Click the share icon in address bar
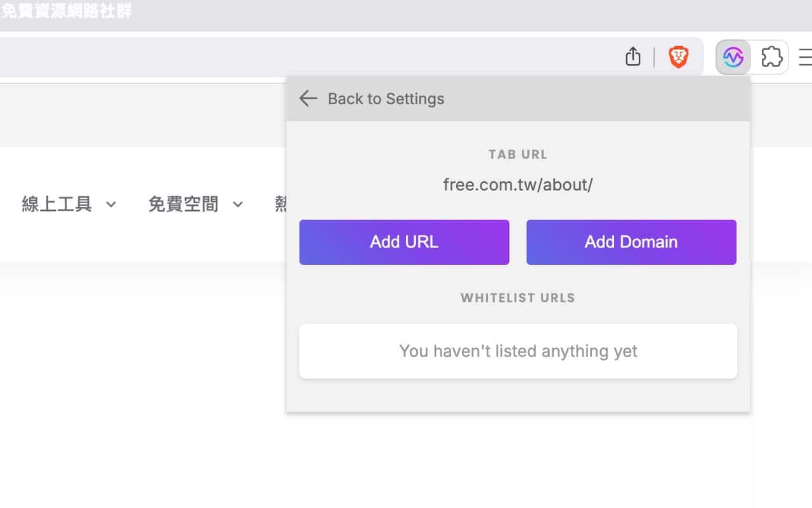812x508 pixels. tap(632, 57)
